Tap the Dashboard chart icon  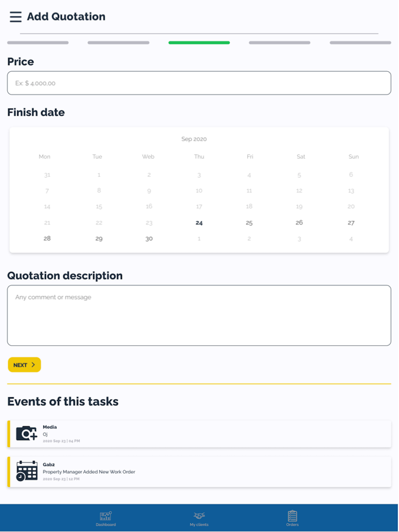click(x=105, y=515)
